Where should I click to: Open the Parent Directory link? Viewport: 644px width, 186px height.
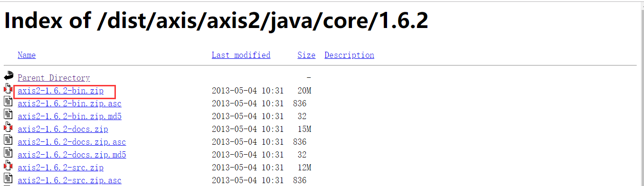click(x=54, y=78)
